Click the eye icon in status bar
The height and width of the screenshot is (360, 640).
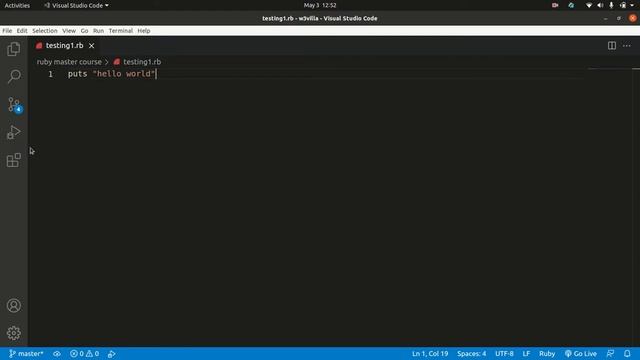[x=57, y=353]
